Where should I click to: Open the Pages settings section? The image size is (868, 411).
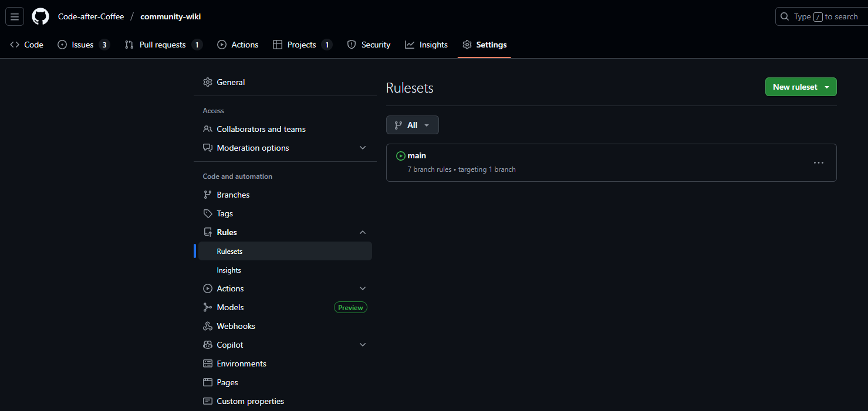tap(227, 382)
